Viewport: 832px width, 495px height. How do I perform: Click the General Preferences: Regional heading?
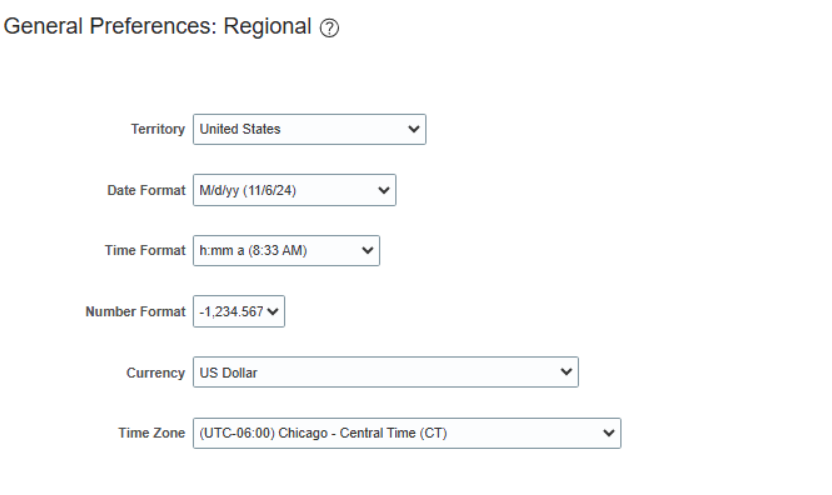click(158, 27)
